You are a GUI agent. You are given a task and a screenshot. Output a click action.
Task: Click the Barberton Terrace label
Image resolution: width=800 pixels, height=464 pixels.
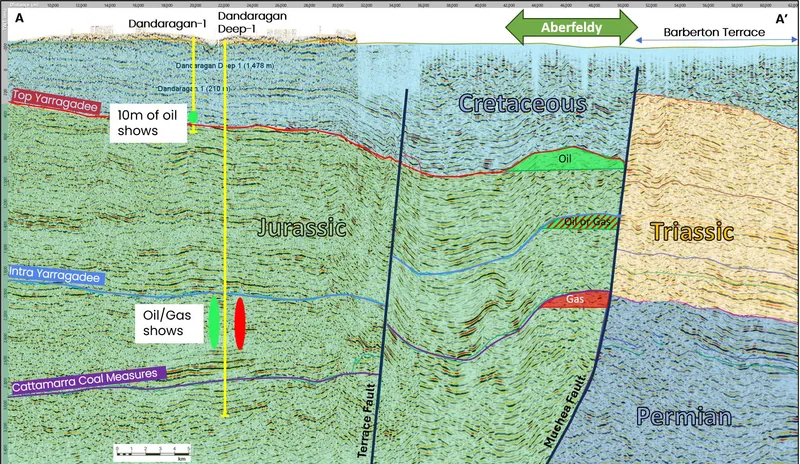714,32
